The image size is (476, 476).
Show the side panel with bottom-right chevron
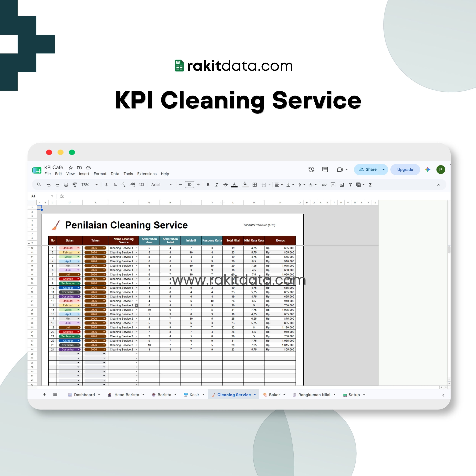click(x=443, y=395)
